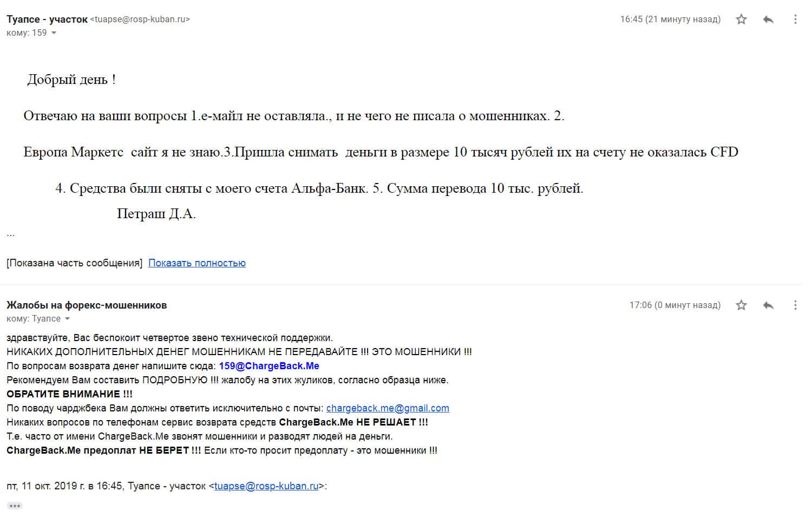Image resolution: width=812 pixels, height=517 pixels.
Task: Click the signature 'Петраш Д.А.' text
Action: click(156, 214)
